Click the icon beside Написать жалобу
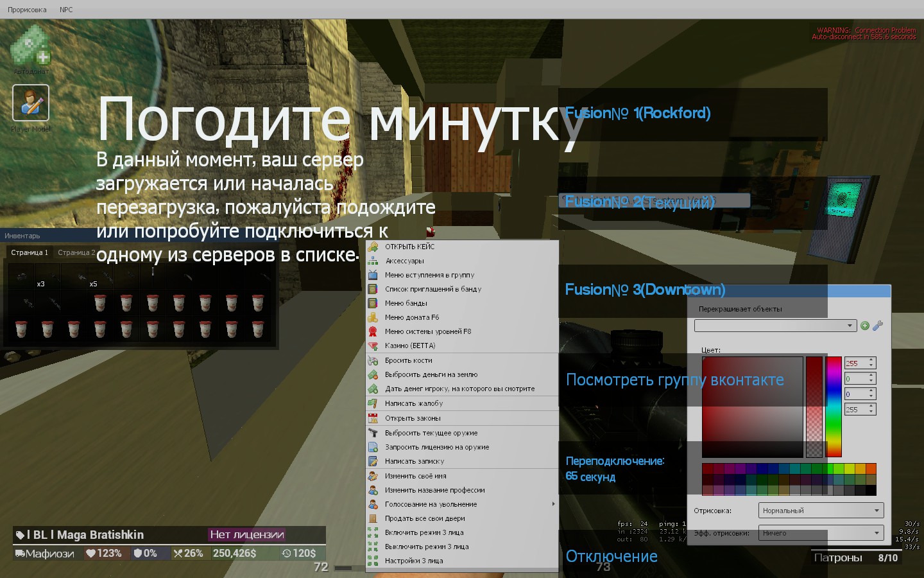Screen dimensions: 924x578 click(373, 403)
